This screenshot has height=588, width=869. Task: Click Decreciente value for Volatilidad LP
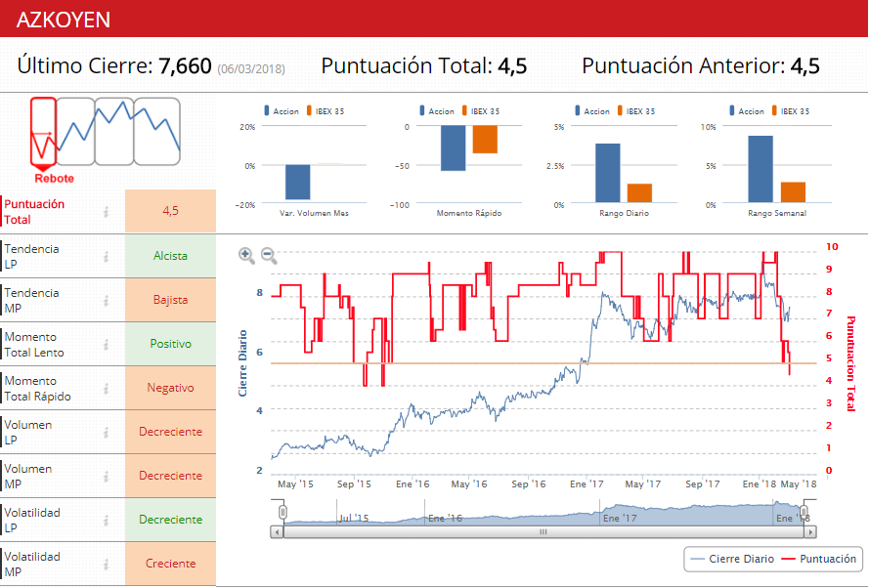(x=170, y=520)
